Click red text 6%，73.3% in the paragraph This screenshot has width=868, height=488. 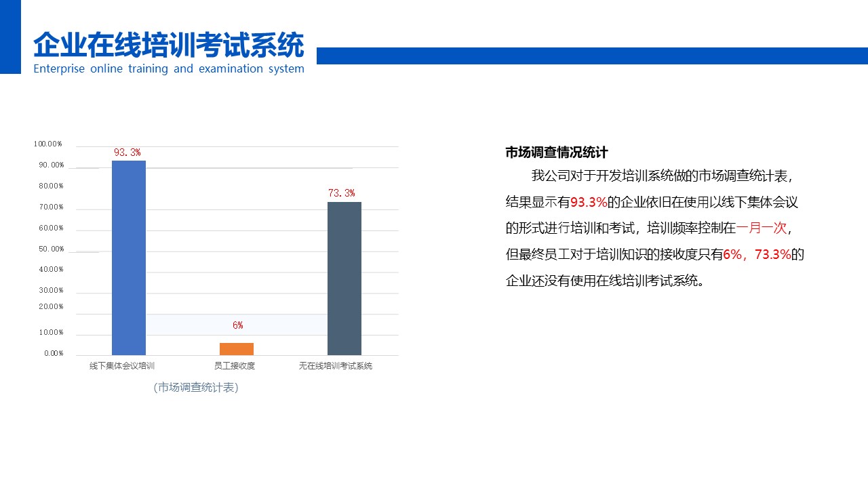(x=757, y=254)
